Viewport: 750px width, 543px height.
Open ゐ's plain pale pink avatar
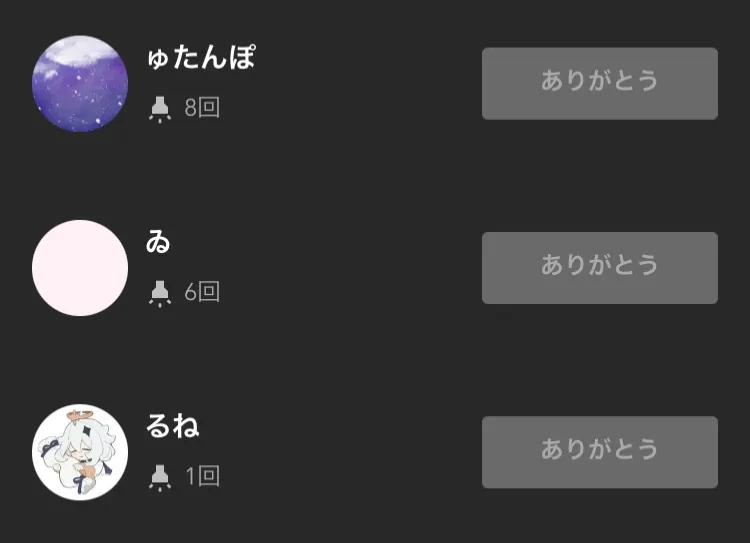coord(80,268)
